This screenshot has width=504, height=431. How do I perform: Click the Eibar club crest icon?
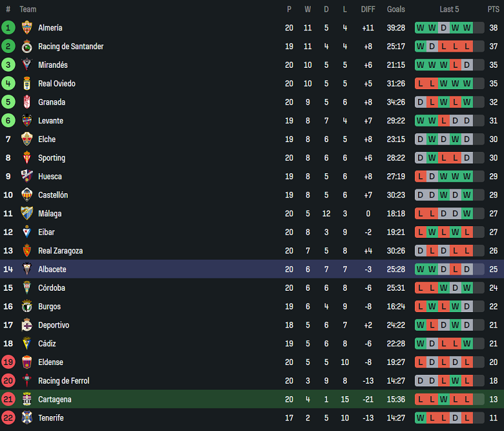click(26, 232)
